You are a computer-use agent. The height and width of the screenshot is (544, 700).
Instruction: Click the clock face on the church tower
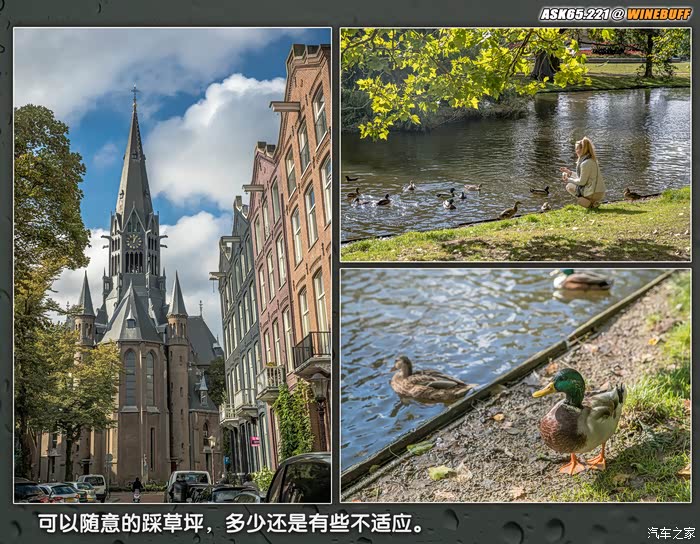click(x=133, y=240)
